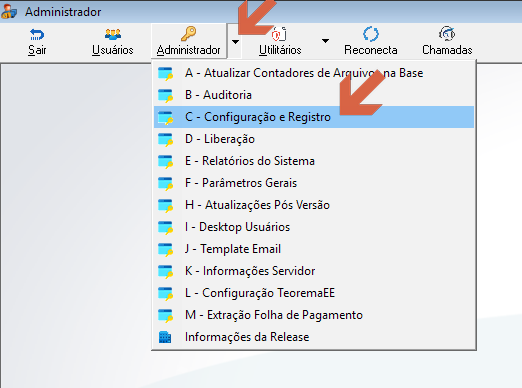Image resolution: width=522 pixels, height=388 pixels.
Task: Click the Reconecta circular arrows icon
Action: pyautogui.click(x=371, y=34)
